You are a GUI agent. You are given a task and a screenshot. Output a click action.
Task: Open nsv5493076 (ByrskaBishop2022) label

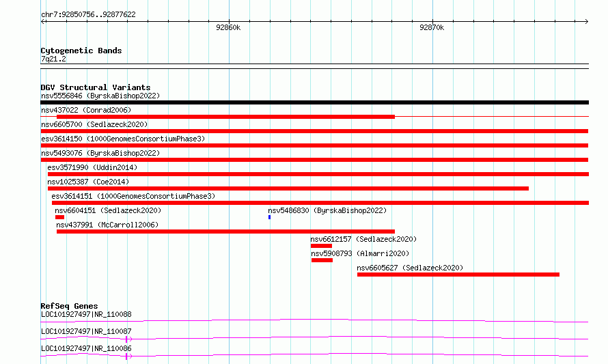100,153
